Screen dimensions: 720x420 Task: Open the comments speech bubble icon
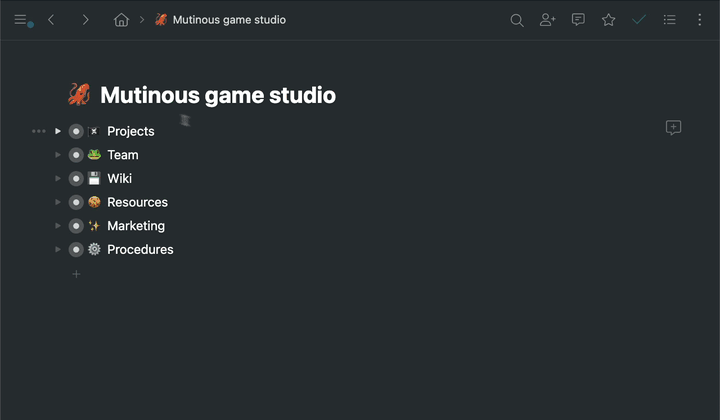[578, 20]
